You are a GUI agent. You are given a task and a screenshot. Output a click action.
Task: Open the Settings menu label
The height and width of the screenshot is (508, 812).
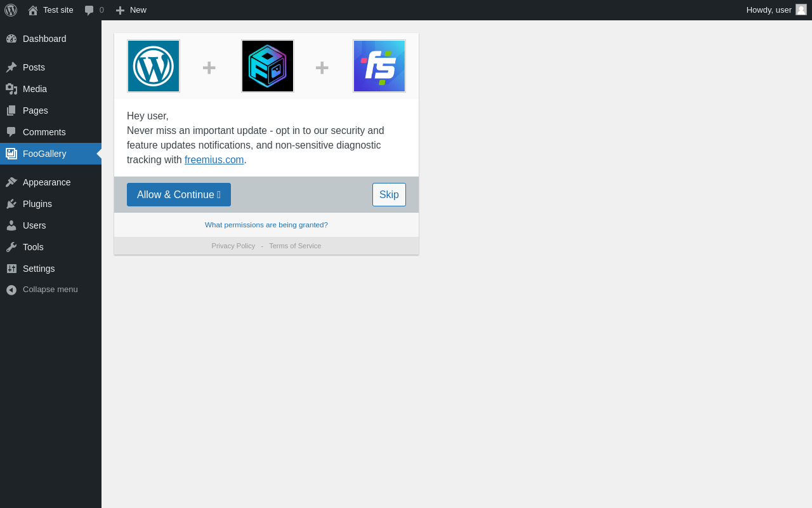click(x=39, y=269)
